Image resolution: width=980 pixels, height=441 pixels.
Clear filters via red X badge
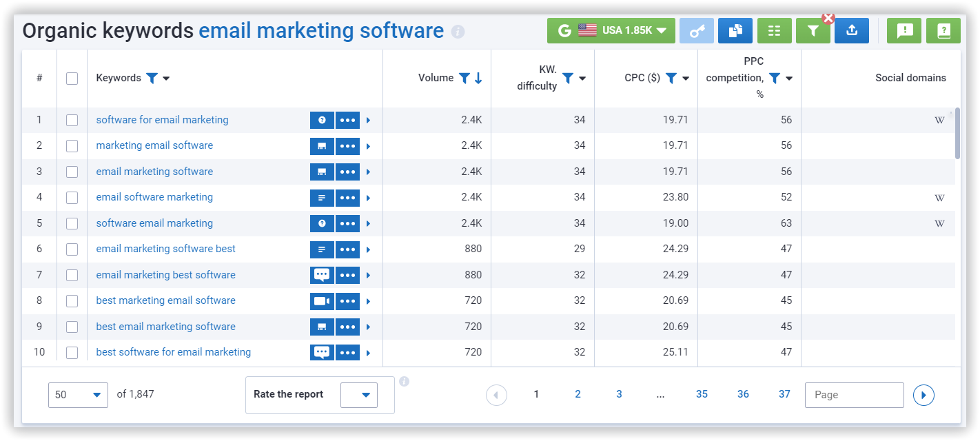coord(828,19)
